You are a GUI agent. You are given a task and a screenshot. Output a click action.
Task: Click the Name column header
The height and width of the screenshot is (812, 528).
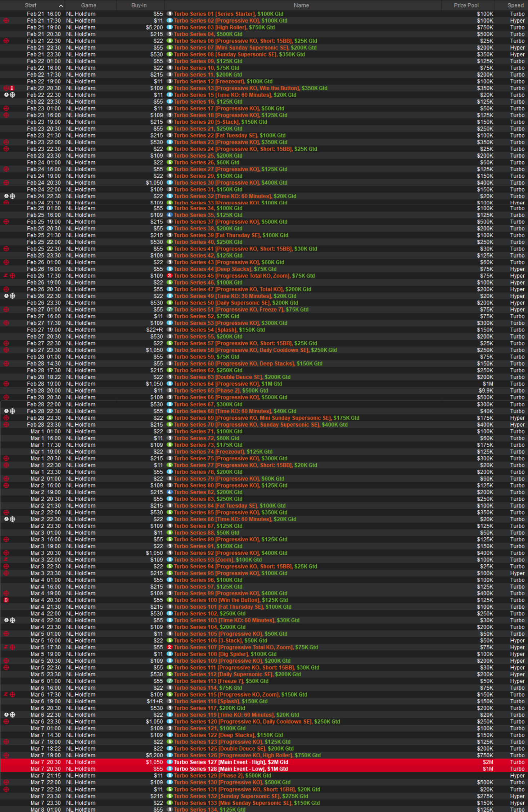click(301, 5)
